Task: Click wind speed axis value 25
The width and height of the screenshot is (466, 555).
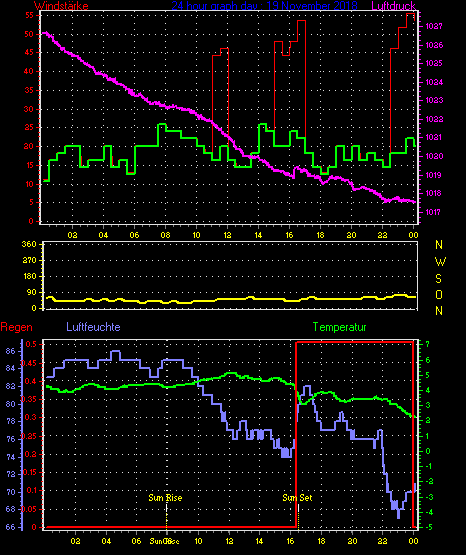Action: (x=29, y=127)
